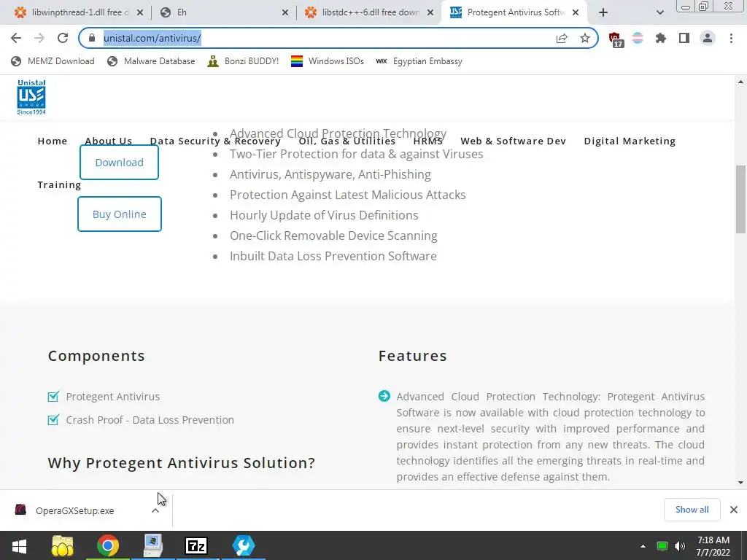The height and width of the screenshot is (560, 747).
Task: Click the Buy Online button
Action: pos(120,214)
